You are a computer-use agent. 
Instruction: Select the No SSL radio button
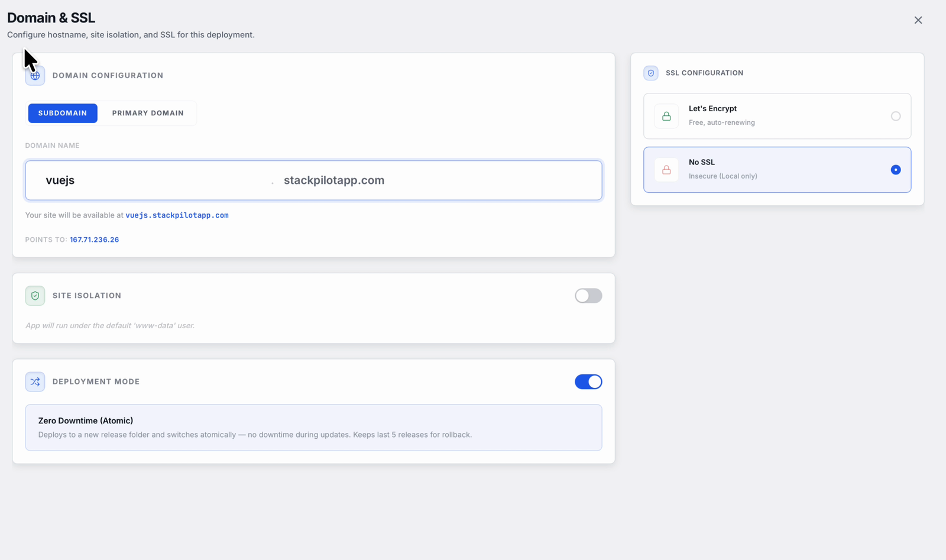click(896, 170)
